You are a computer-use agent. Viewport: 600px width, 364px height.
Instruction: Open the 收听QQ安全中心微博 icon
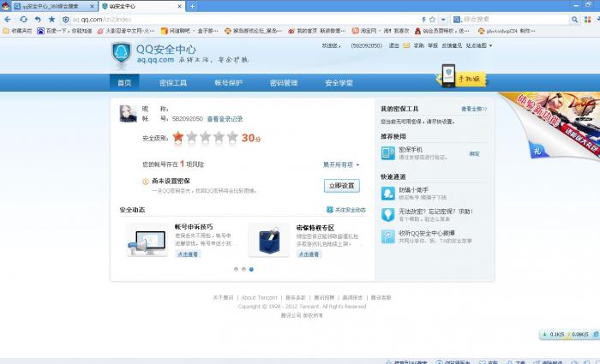(388, 236)
